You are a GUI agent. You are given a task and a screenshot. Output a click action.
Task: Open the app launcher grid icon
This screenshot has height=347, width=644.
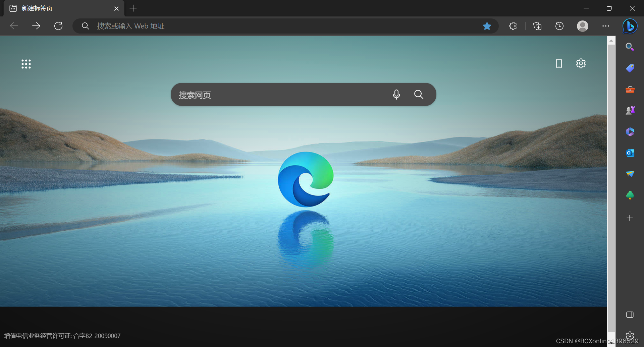[26, 64]
